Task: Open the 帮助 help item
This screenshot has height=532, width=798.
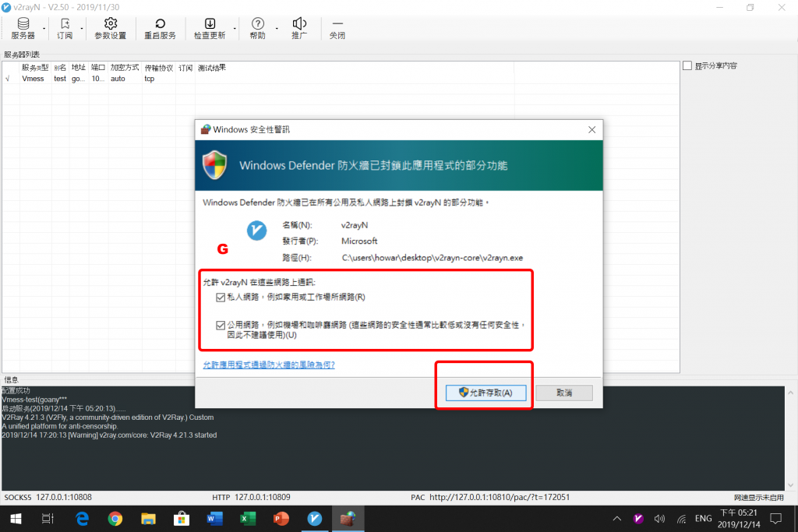Action: point(257,29)
